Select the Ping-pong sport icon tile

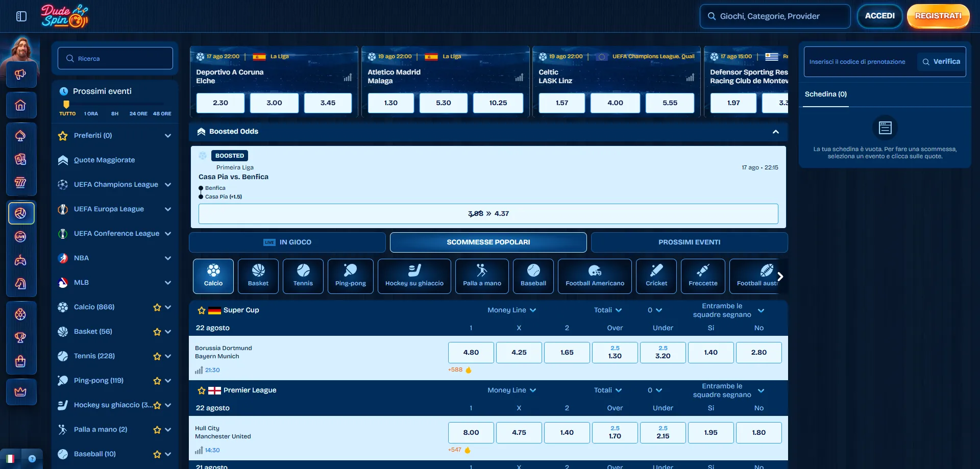pos(351,276)
